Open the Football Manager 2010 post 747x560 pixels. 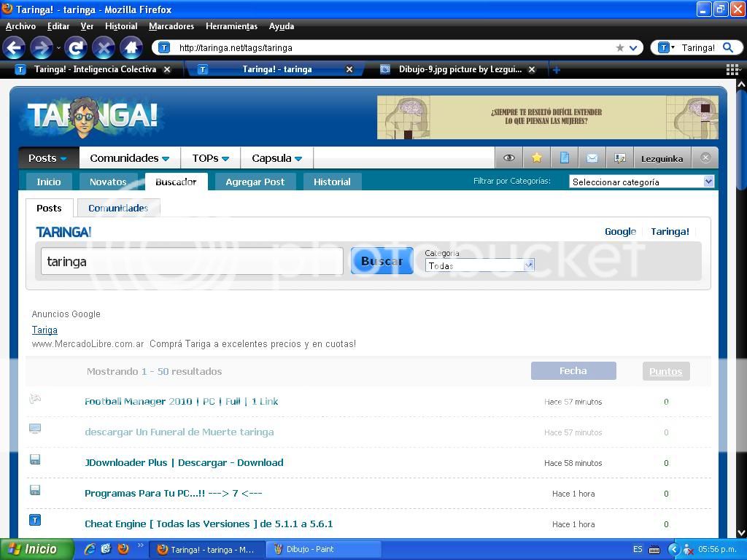click(x=182, y=402)
